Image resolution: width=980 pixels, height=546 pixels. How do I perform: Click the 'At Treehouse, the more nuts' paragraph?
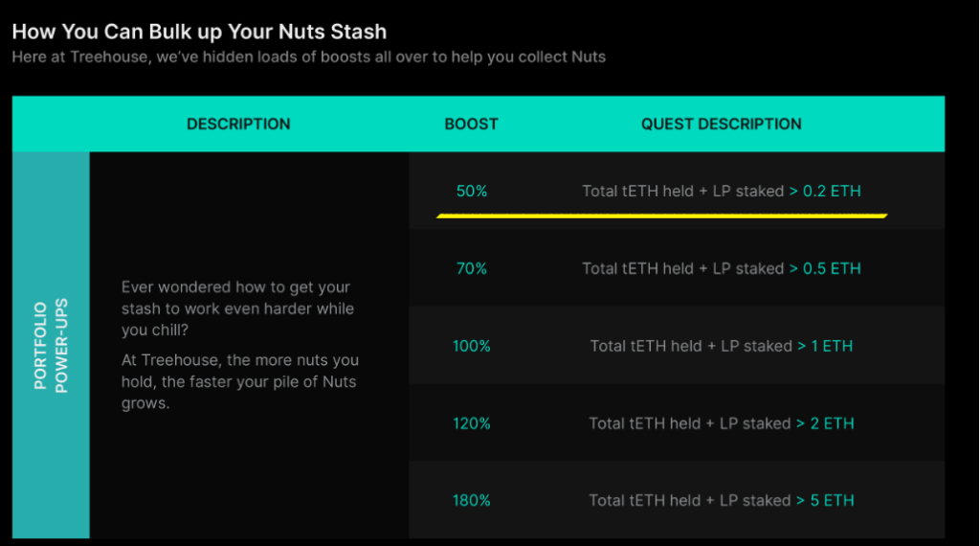(x=240, y=381)
